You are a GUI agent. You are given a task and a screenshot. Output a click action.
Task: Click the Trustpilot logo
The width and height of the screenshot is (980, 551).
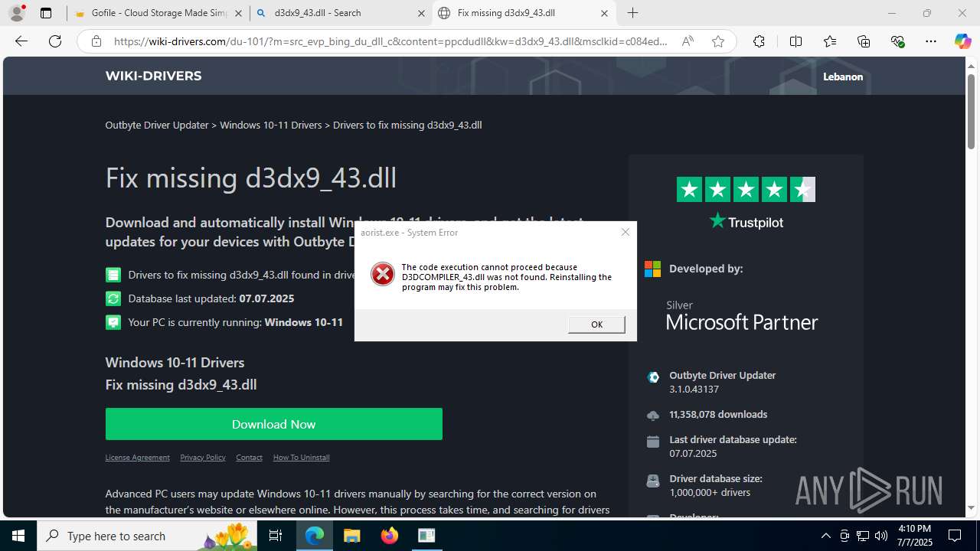click(x=746, y=221)
